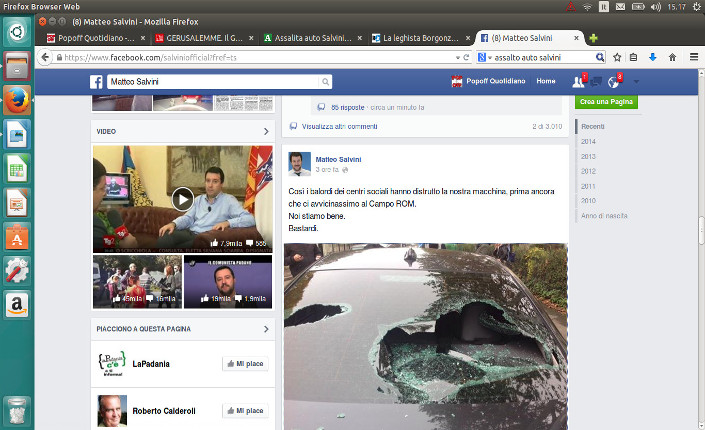Expand Piacciono a questa pagina arrow
Image resolution: width=705 pixels, height=430 pixels.
(x=266, y=329)
